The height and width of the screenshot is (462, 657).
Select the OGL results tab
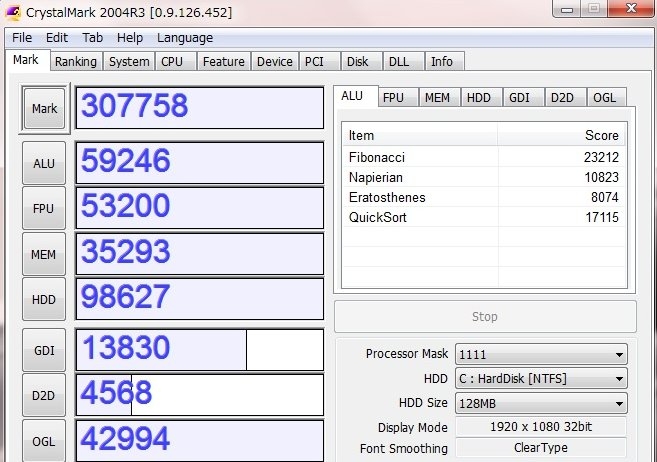[x=605, y=97]
